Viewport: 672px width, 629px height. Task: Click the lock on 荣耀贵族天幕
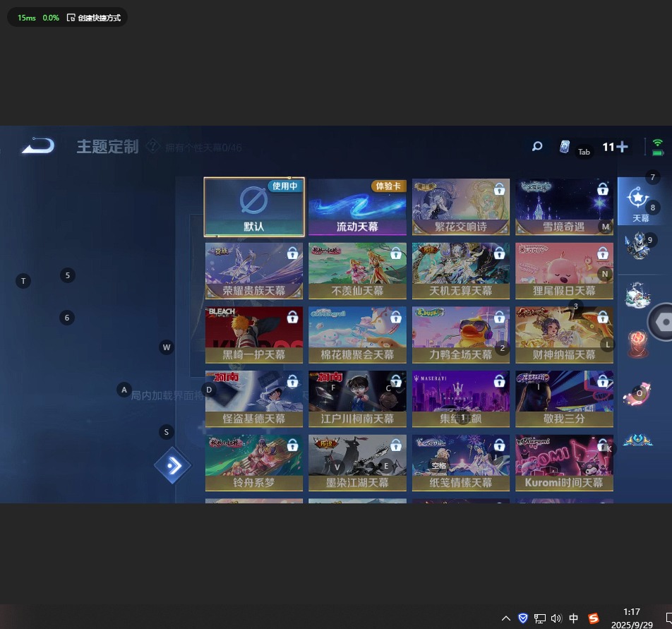click(x=292, y=253)
